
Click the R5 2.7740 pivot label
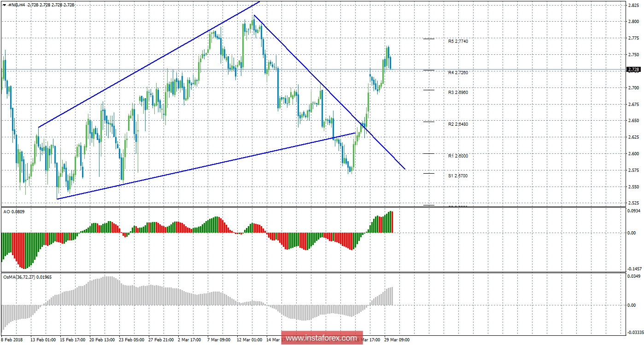tap(458, 41)
